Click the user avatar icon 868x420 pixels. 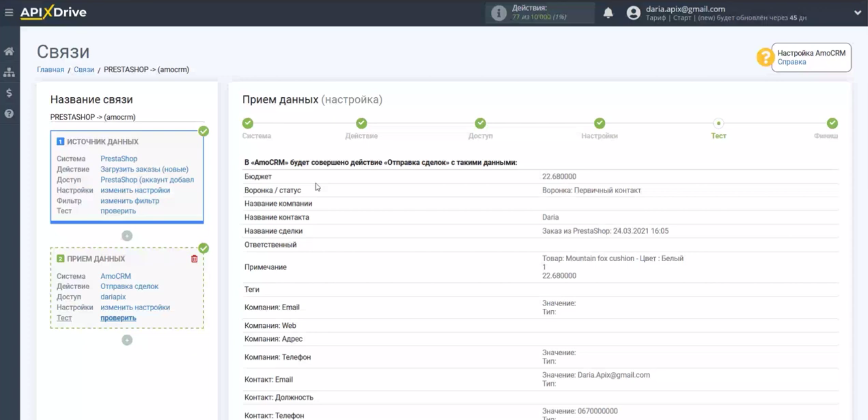[634, 13]
